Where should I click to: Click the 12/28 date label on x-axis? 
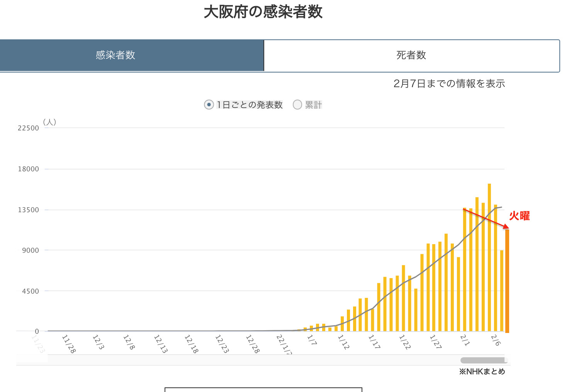tap(252, 343)
